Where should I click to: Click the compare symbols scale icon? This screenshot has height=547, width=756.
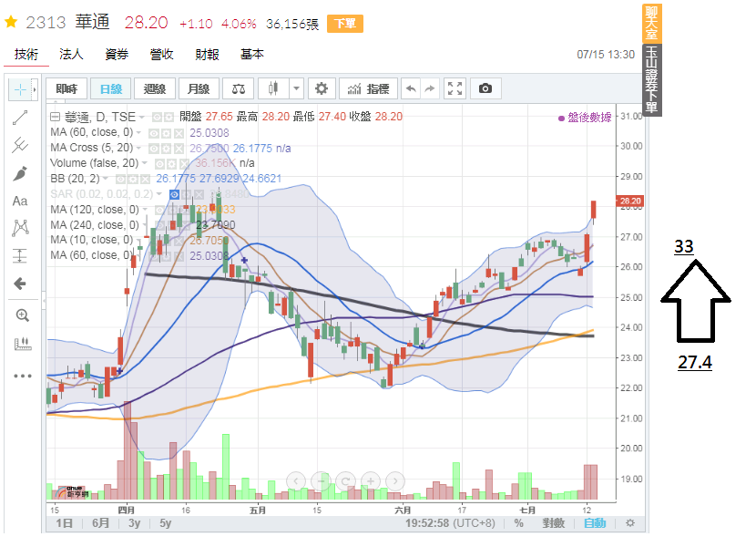point(239,88)
